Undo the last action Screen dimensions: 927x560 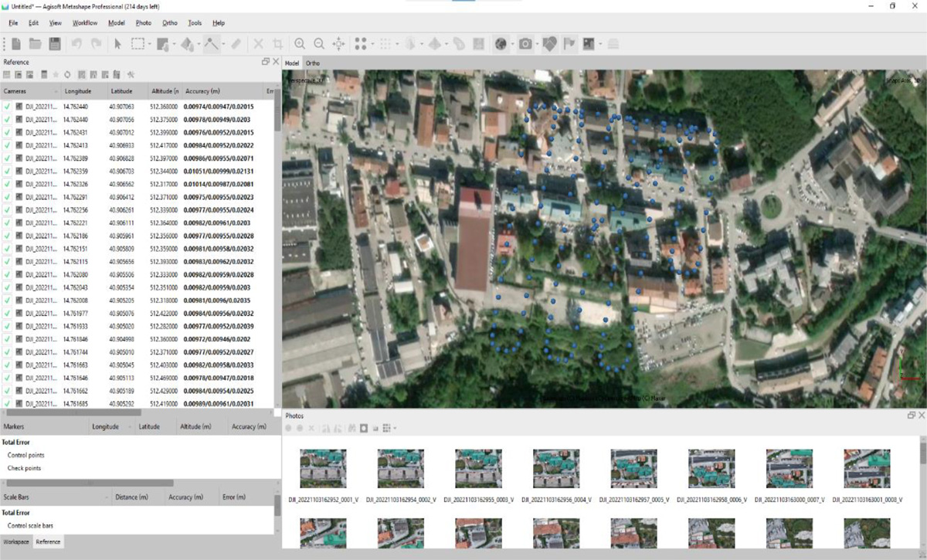pyautogui.click(x=76, y=44)
